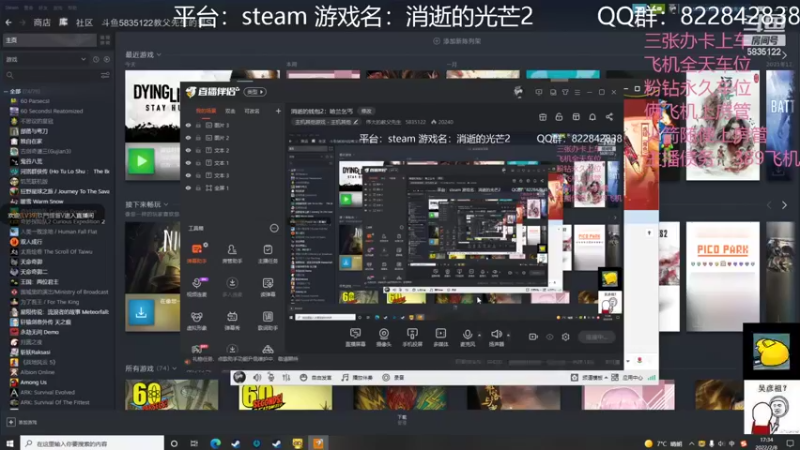Click the green play button for Dying Light
Image resolution: width=800 pixels, height=450 pixels.
[x=141, y=161]
